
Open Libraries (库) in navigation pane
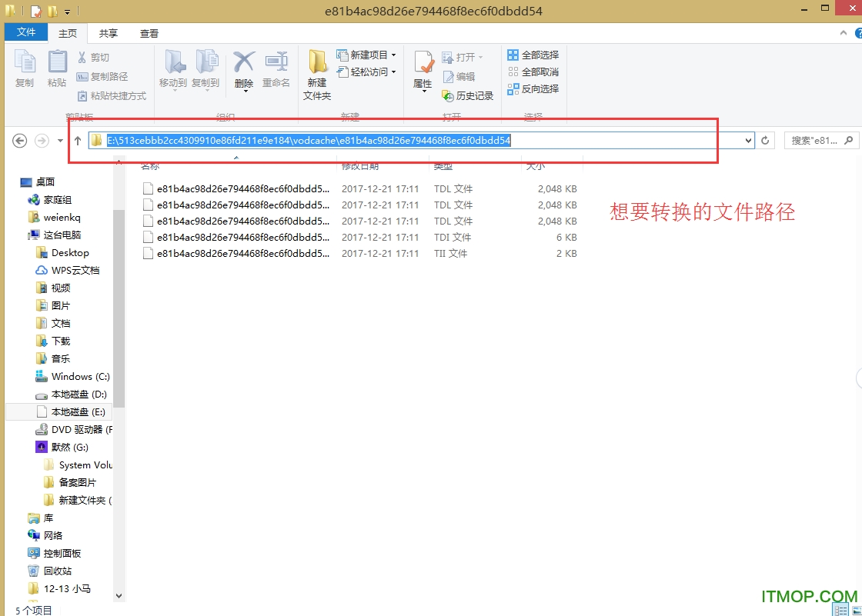tap(41, 518)
